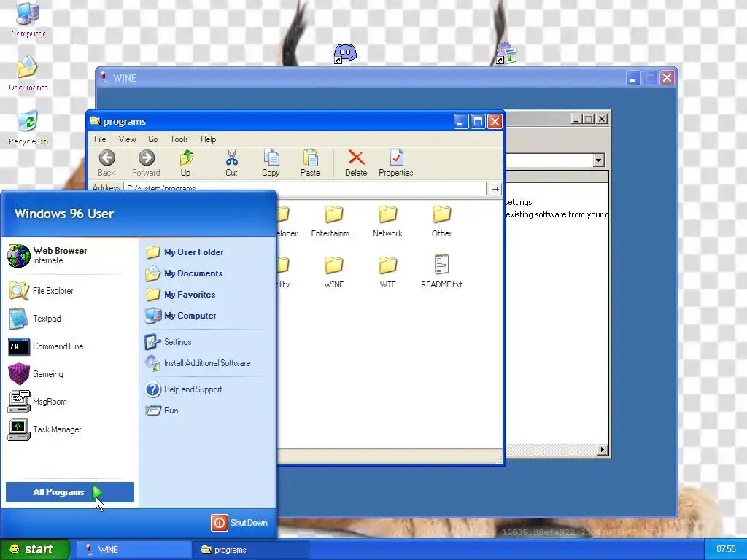Minimize the gray background window
Screen dimensions: 747x560
click(576, 119)
